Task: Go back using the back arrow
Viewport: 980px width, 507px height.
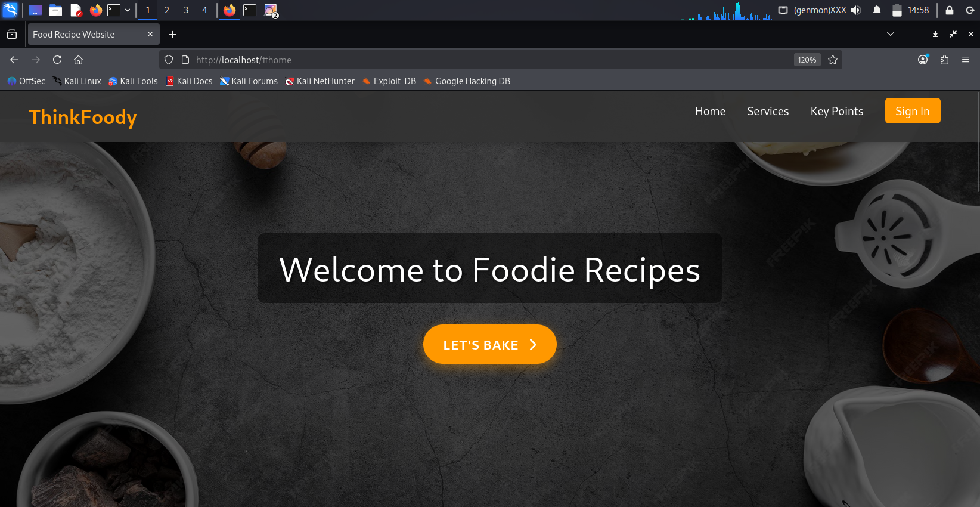Action: click(14, 60)
